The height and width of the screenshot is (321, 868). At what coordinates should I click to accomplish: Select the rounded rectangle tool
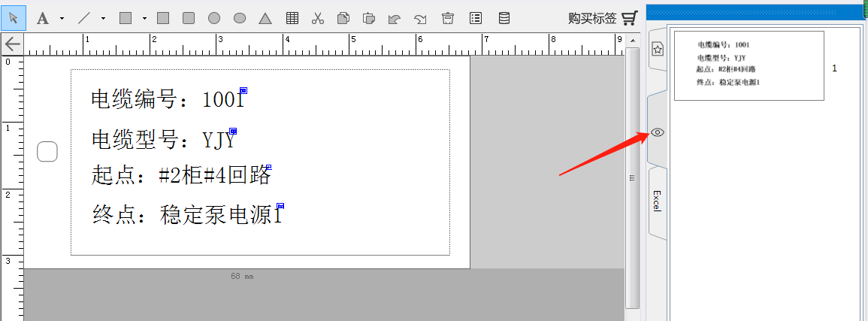coord(189,17)
